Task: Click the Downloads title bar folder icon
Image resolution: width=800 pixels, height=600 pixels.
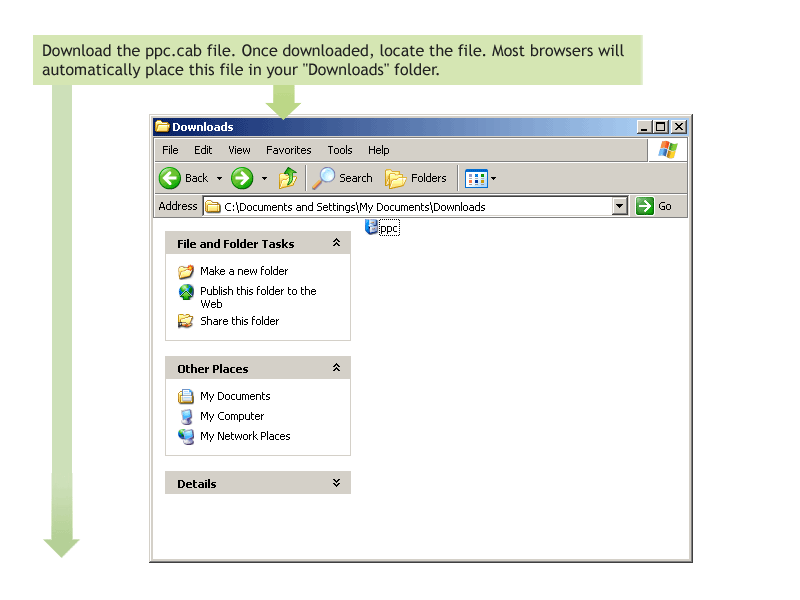Action: point(162,126)
